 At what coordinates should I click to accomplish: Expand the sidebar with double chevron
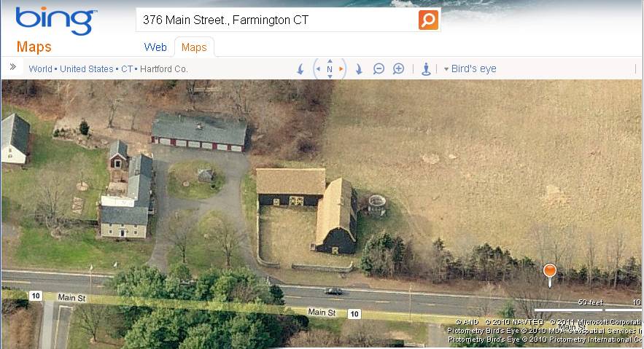(13, 67)
